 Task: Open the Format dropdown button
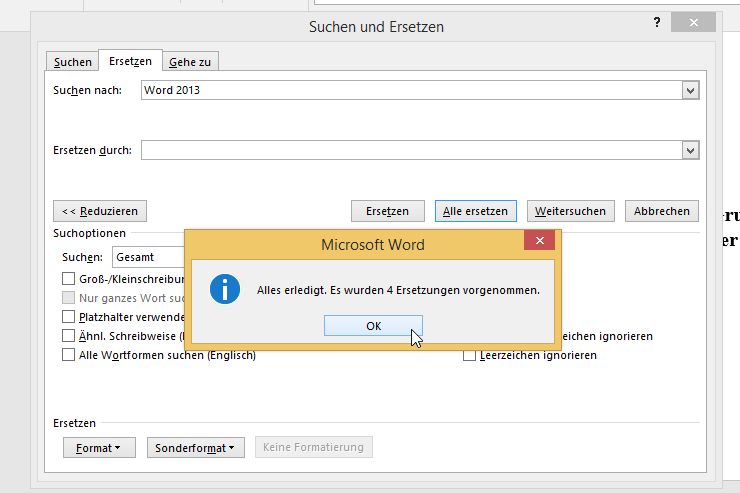99,448
